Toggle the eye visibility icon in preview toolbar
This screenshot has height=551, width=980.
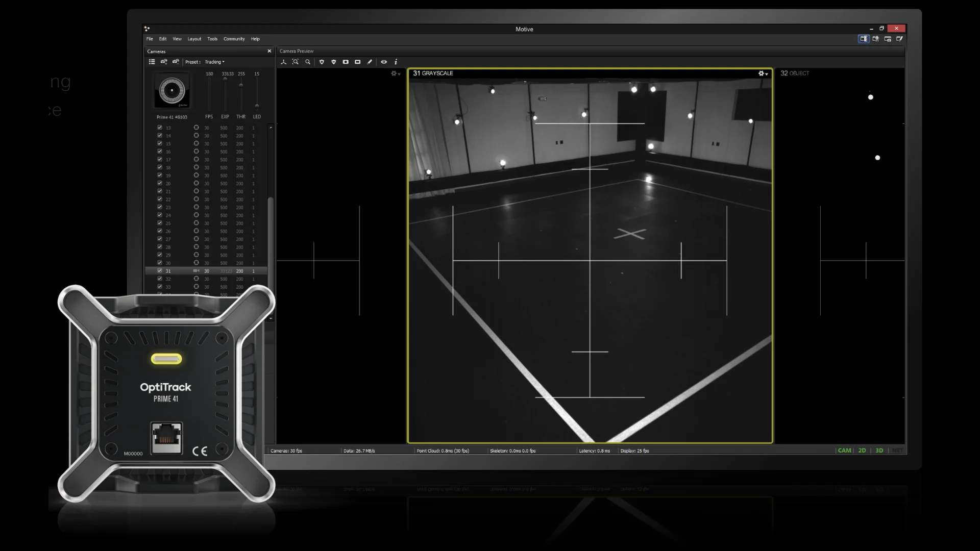[384, 62]
